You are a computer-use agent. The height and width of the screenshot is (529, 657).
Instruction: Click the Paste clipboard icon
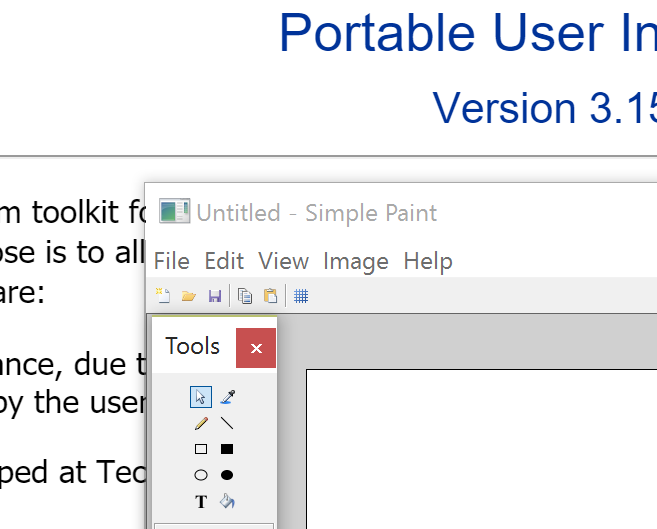(x=271, y=296)
